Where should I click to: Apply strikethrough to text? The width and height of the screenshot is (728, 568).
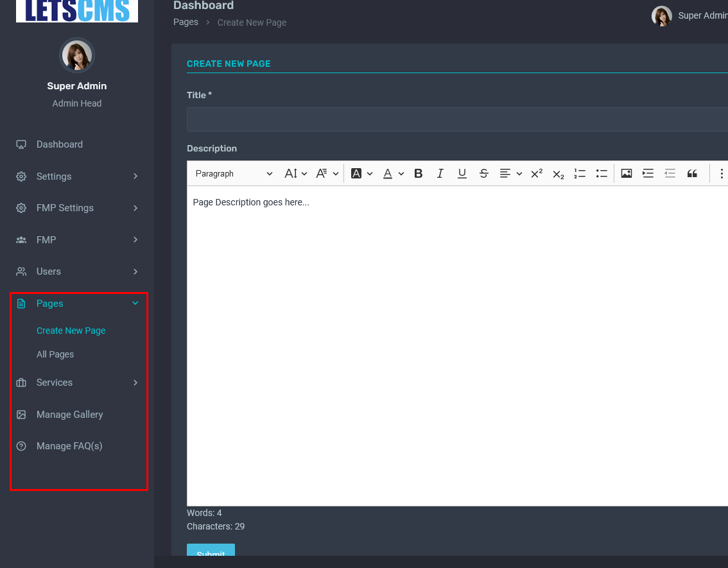pos(484,173)
